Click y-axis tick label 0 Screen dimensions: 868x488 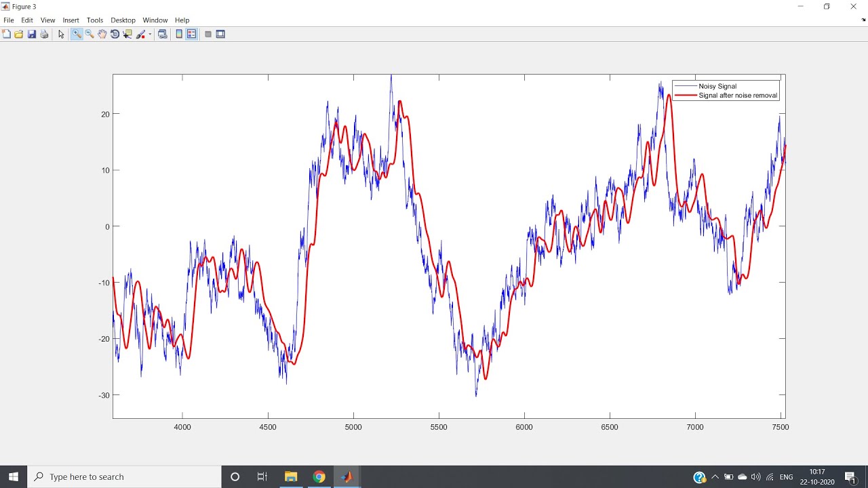point(107,226)
